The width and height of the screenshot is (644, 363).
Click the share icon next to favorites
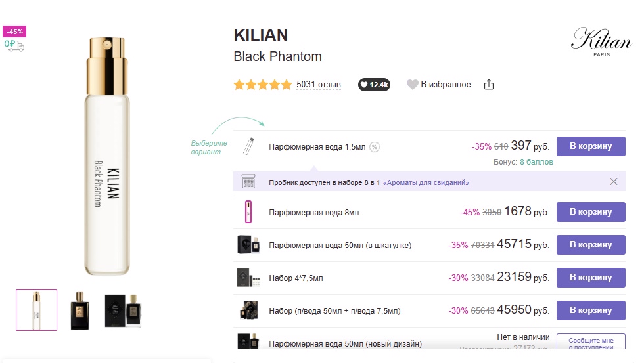(488, 85)
